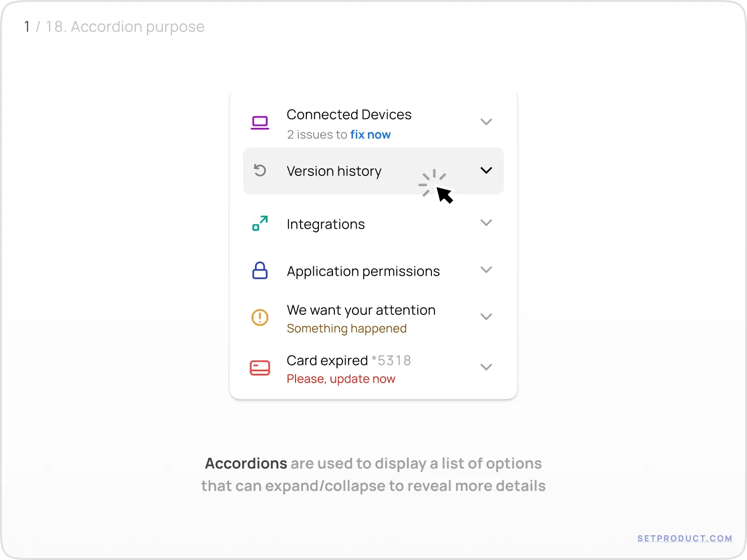Expand the Application permissions chevron
This screenshot has height=560, width=747.
[x=486, y=270]
